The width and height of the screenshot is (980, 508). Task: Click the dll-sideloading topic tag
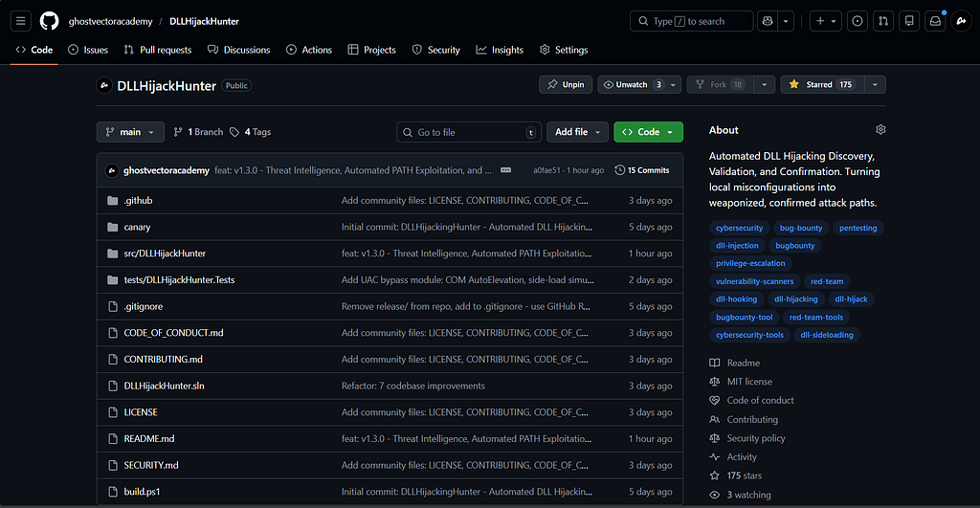pyautogui.click(x=827, y=335)
